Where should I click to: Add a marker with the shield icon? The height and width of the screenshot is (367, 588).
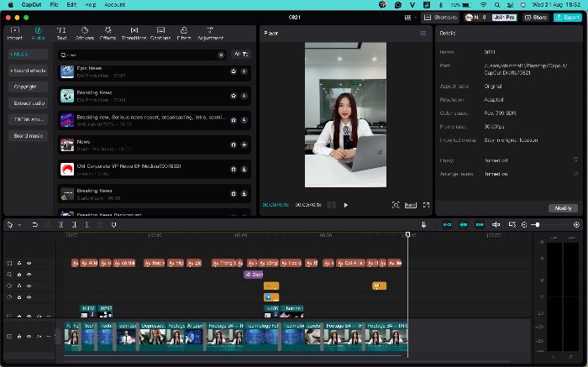[113, 225]
